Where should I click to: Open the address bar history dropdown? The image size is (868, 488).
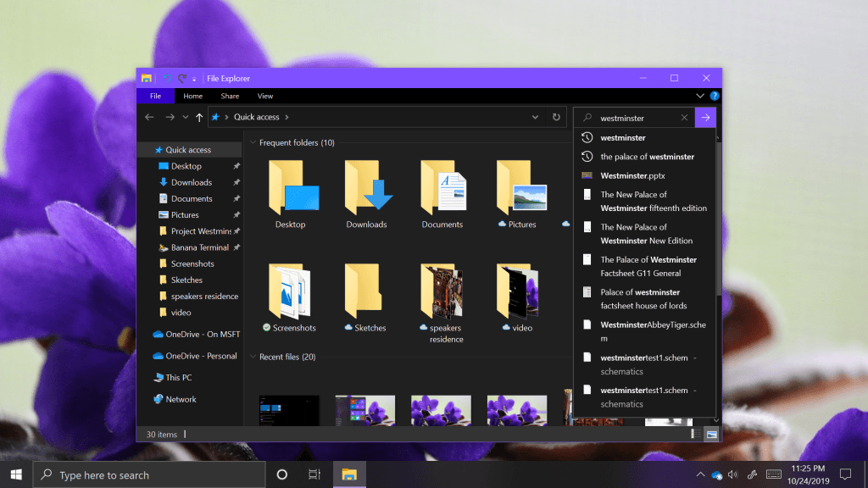click(536, 117)
